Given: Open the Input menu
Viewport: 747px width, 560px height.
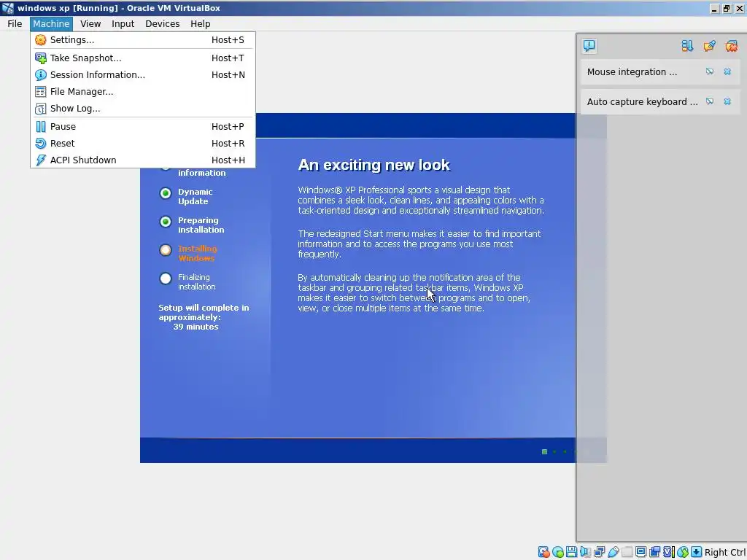Looking at the screenshot, I should [x=123, y=24].
